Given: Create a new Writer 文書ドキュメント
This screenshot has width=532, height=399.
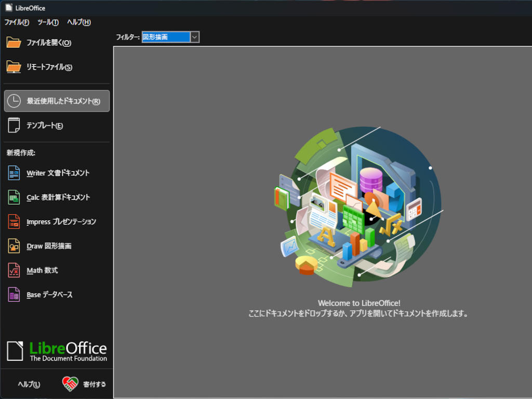Looking at the screenshot, I should pos(57,173).
